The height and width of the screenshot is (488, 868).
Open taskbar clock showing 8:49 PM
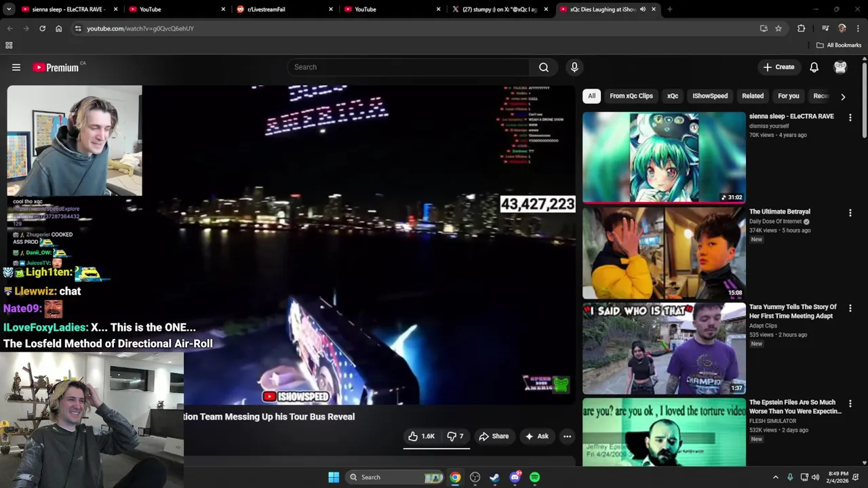click(x=838, y=477)
